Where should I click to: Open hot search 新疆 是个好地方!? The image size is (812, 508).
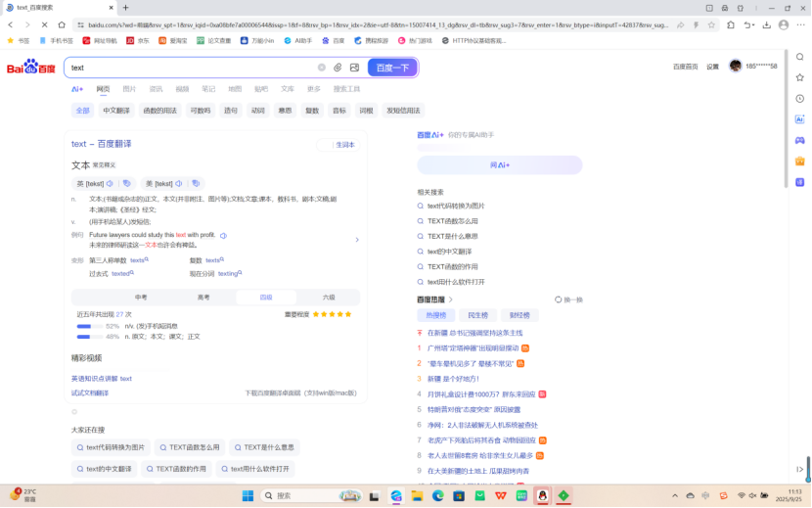click(453, 379)
